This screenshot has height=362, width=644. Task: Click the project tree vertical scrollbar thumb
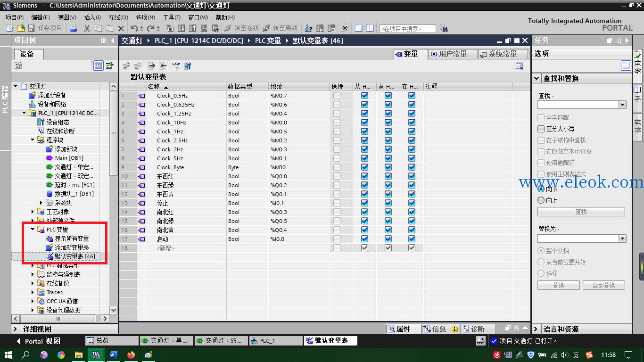114,133
